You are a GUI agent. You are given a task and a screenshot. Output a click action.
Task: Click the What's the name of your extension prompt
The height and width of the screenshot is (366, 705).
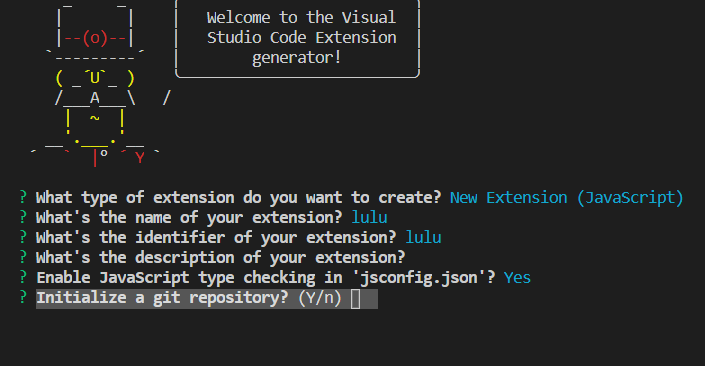click(189, 218)
